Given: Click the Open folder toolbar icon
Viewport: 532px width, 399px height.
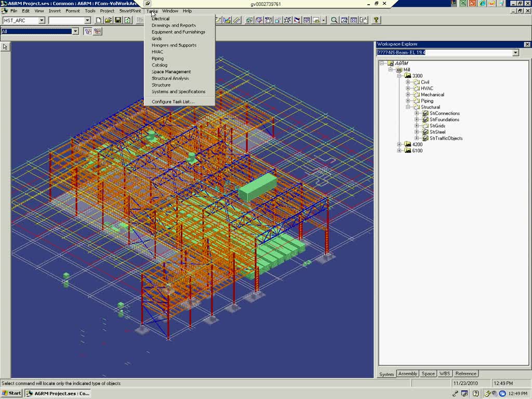Looking at the screenshot, I should 108,20.
